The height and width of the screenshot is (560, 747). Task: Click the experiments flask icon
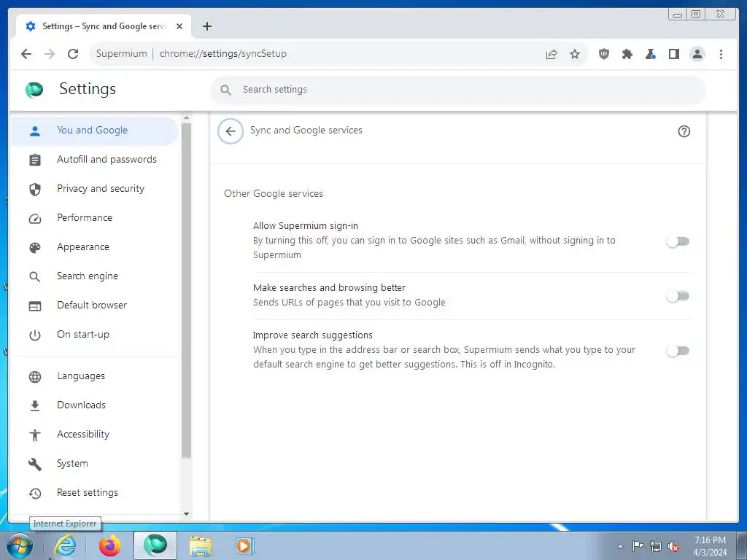tap(650, 54)
